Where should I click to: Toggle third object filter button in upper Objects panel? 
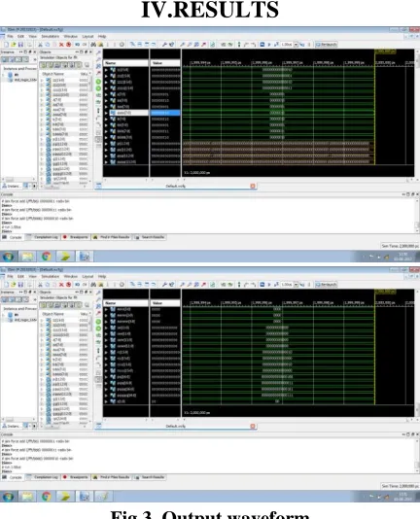click(57, 65)
